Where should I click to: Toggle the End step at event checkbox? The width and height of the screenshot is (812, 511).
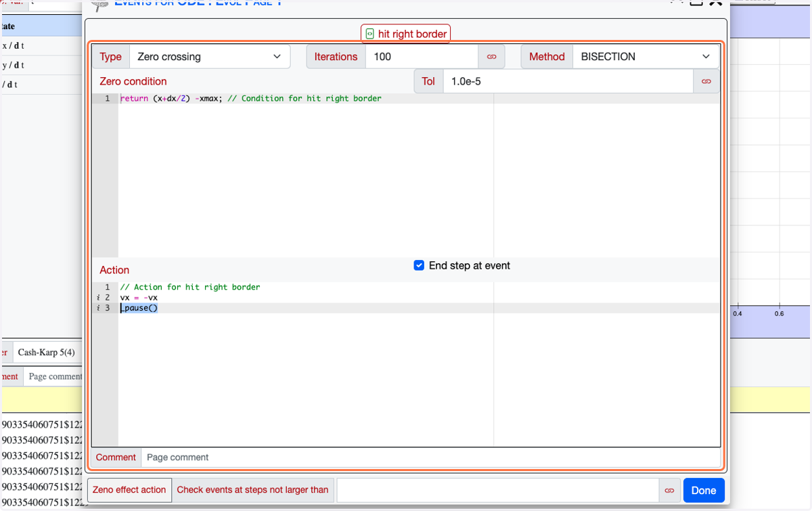point(419,265)
